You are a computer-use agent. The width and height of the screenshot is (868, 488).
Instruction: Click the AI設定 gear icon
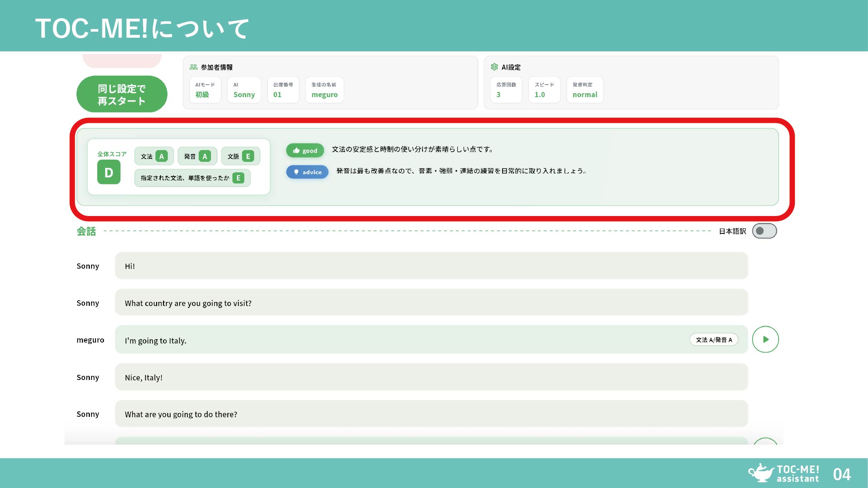494,67
